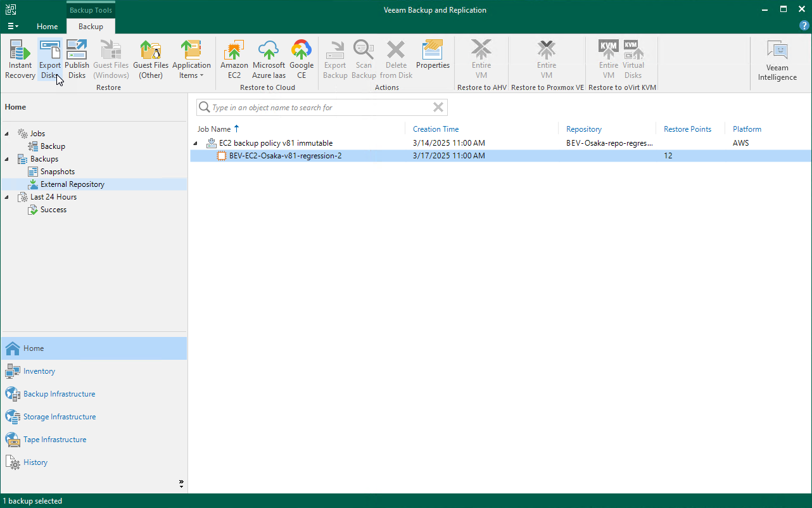Click Entire VM under Restore to Proxmox VE
This screenshot has width=812, height=508.
(547, 60)
